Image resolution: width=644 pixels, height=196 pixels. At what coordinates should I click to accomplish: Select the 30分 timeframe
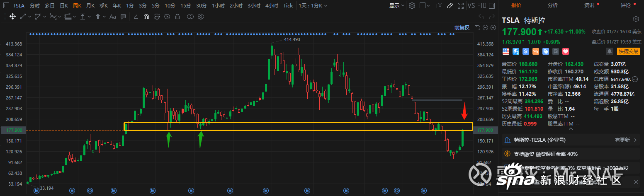pyautogui.click(x=202, y=6)
